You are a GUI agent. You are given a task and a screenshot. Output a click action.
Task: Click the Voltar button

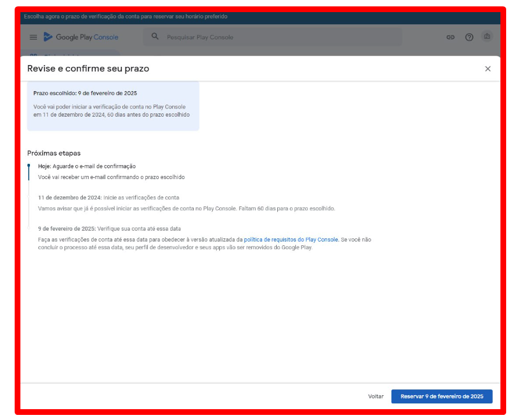tap(375, 396)
